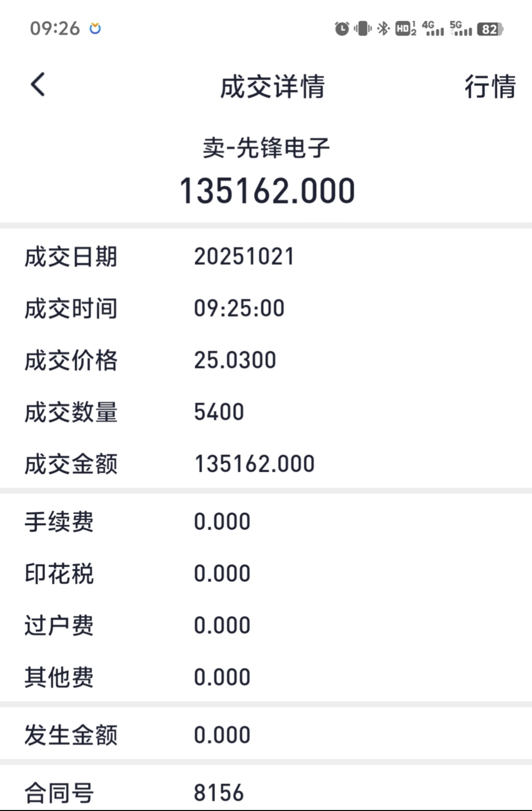Tap the 合同号 value 8156
The image size is (532, 811).
(219, 793)
